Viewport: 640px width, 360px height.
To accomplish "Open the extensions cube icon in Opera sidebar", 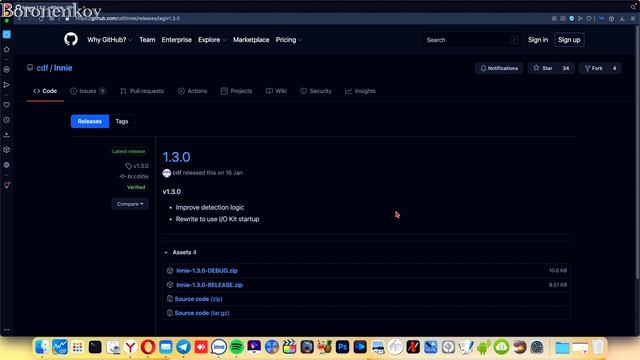I will point(7,150).
